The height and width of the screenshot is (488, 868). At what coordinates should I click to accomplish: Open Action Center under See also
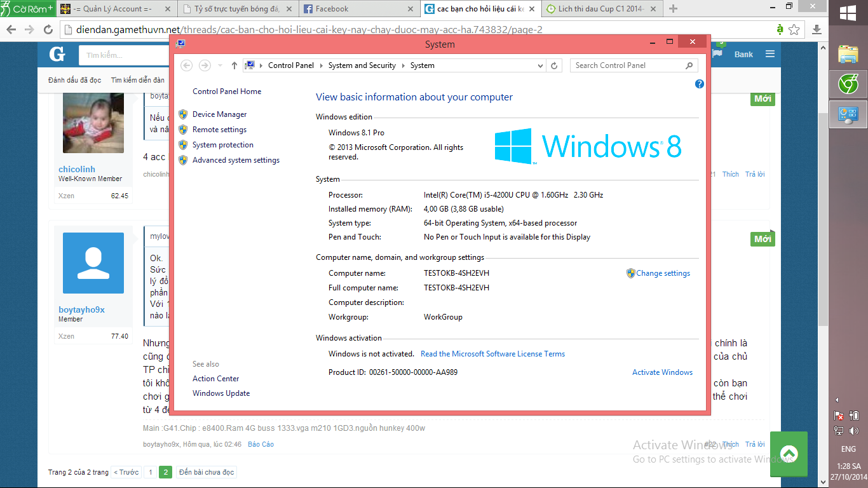click(x=215, y=379)
